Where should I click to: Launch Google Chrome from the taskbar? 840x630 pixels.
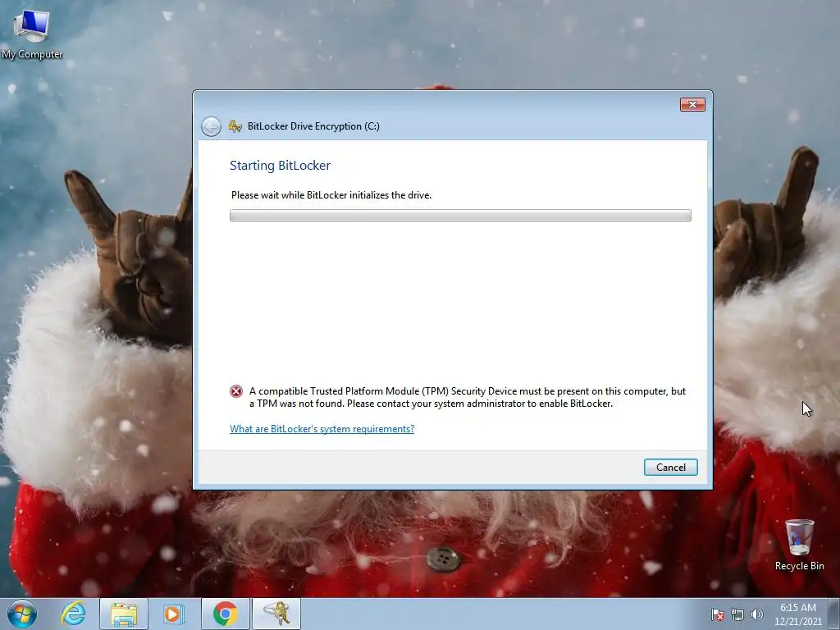pyautogui.click(x=225, y=614)
